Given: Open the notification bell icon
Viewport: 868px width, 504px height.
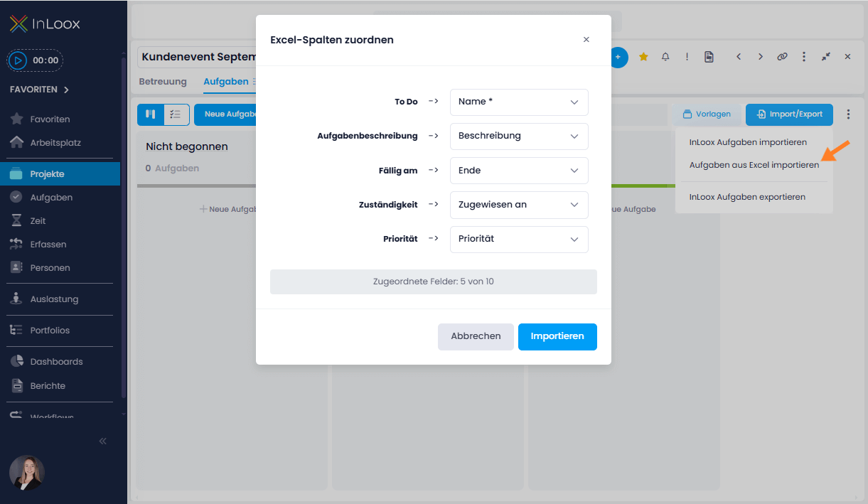Looking at the screenshot, I should coord(665,57).
